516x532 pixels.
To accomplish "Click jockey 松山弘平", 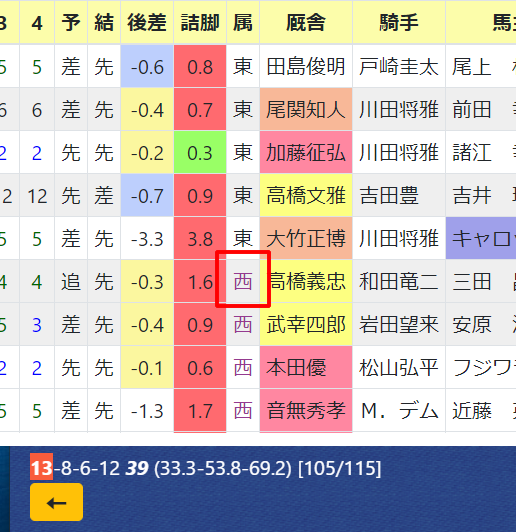I will [399, 368].
